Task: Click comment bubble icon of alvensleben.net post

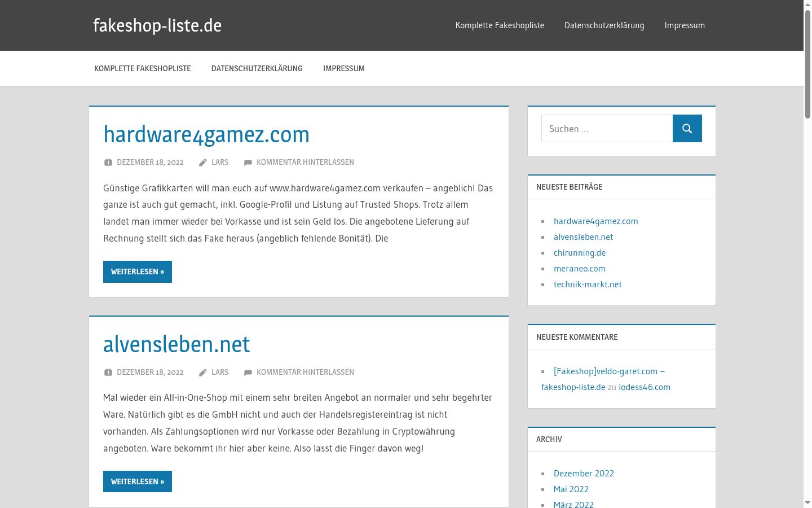Action: (x=248, y=373)
